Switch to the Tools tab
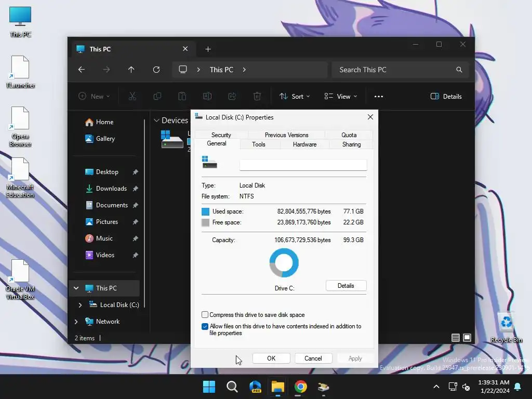532x399 pixels. click(259, 144)
